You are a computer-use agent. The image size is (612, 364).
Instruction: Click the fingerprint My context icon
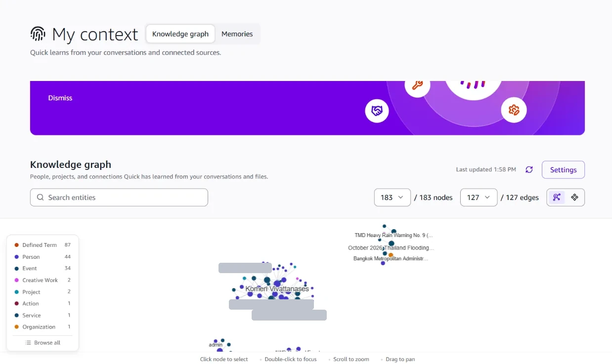pyautogui.click(x=38, y=34)
